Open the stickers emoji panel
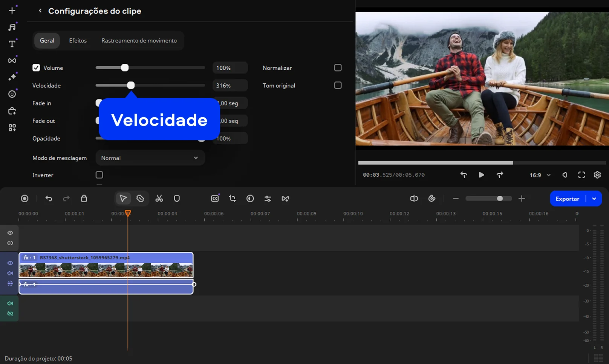 [x=12, y=94]
